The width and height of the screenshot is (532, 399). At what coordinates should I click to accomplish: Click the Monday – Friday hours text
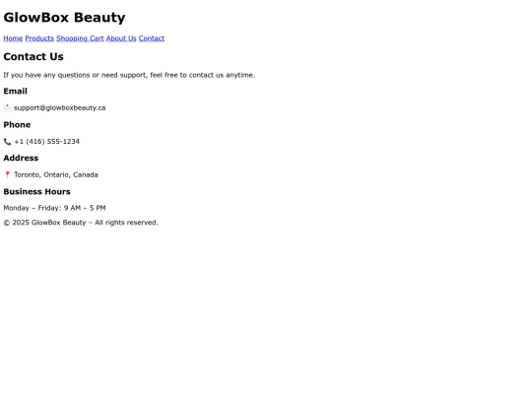(54, 208)
